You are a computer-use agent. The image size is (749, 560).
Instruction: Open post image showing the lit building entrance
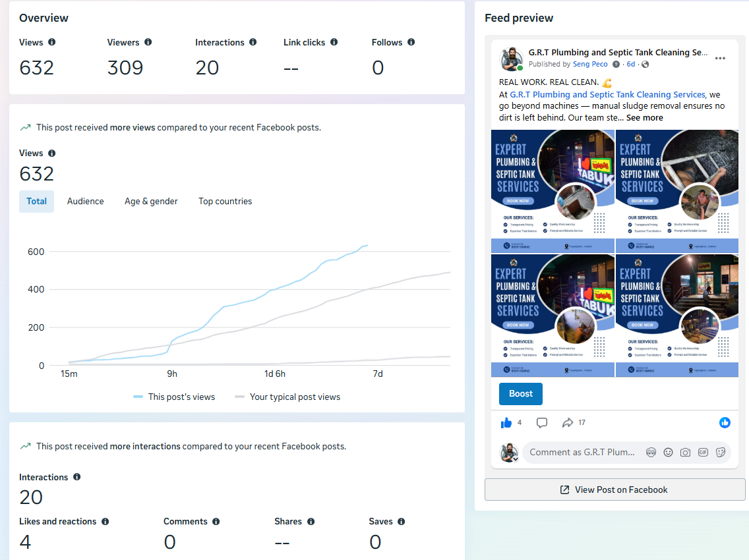coord(677,316)
